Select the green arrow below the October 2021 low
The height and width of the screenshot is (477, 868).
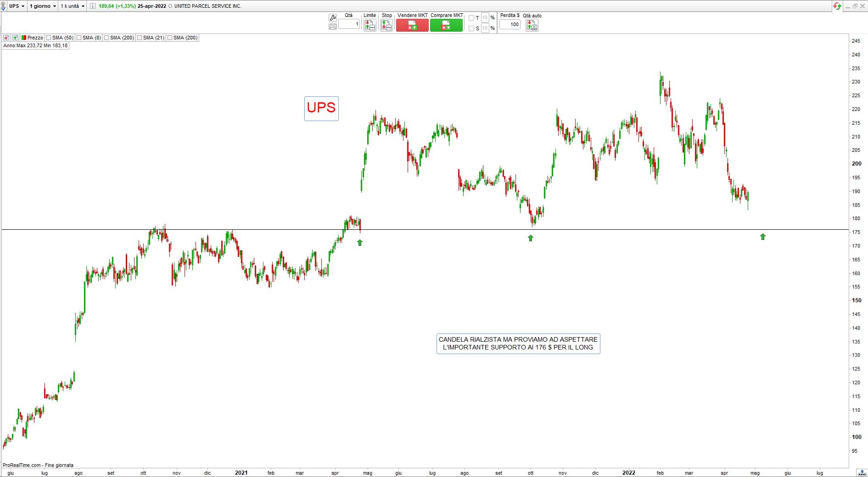(x=531, y=238)
